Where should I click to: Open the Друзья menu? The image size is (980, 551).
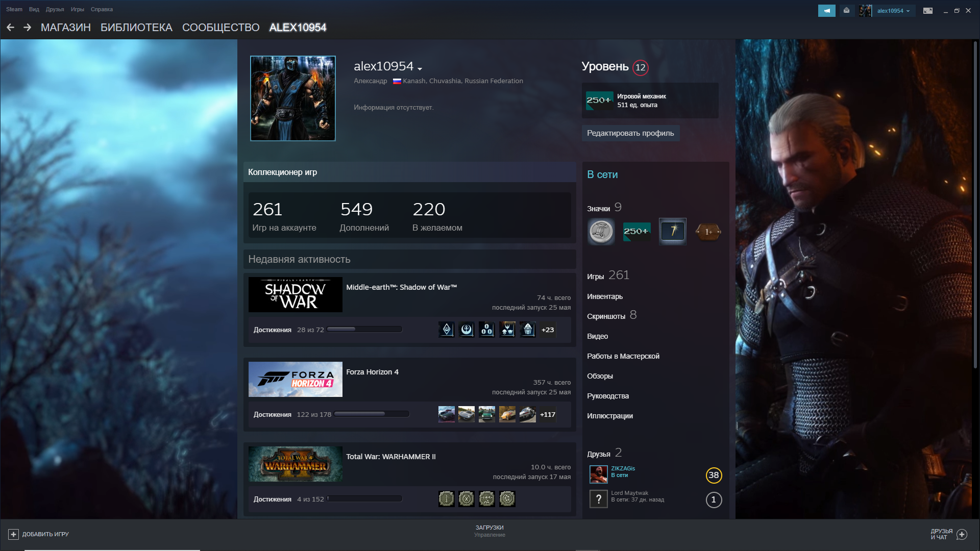(55, 9)
